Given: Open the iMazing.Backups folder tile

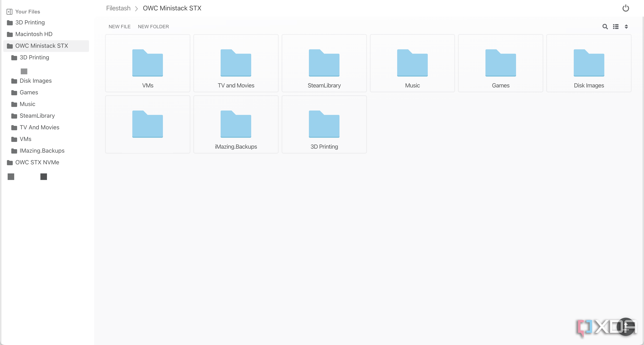Looking at the screenshot, I should tap(236, 124).
